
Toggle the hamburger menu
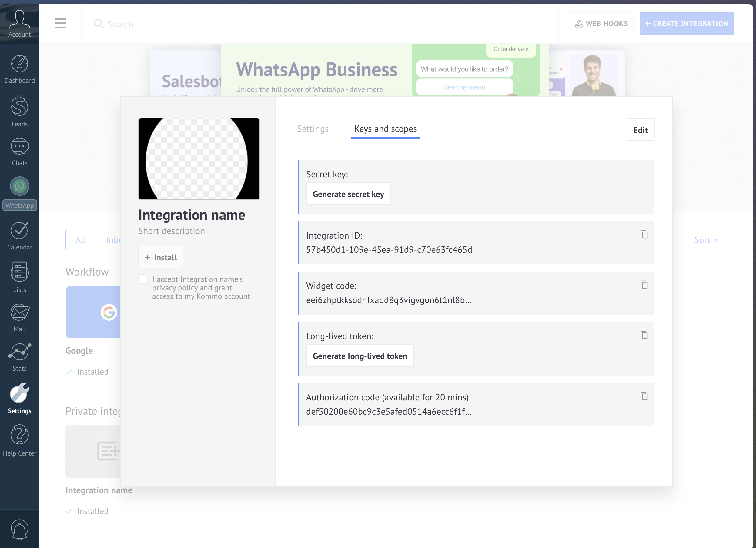(60, 24)
